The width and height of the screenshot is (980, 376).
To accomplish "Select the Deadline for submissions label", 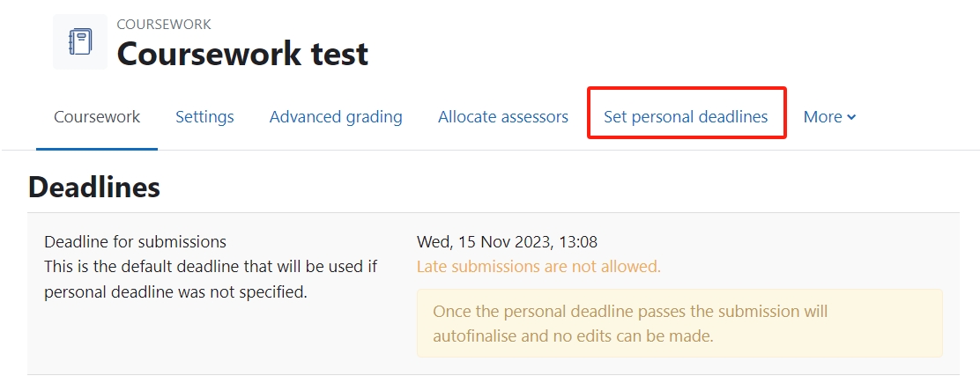I will [x=135, y=241].
